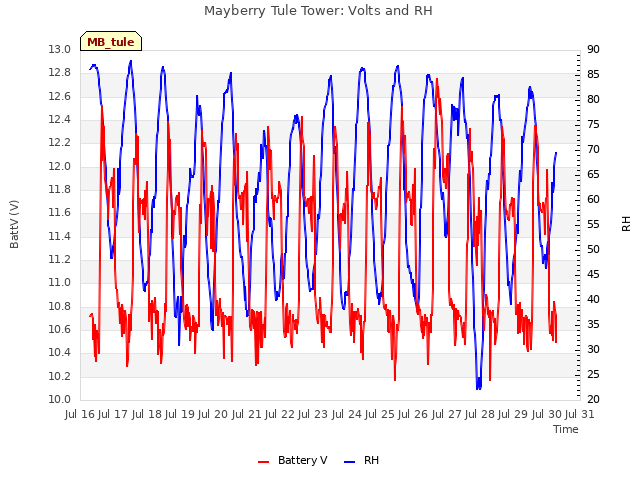Click the 55 right axis tick label
Viewport: 640px width, 480px height.
pos(593,224)
